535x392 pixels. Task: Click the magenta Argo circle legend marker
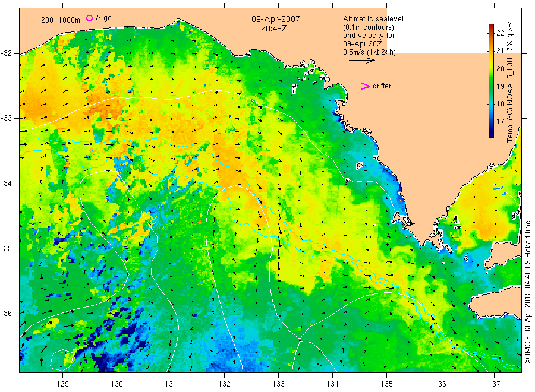[x=89, y=18]
